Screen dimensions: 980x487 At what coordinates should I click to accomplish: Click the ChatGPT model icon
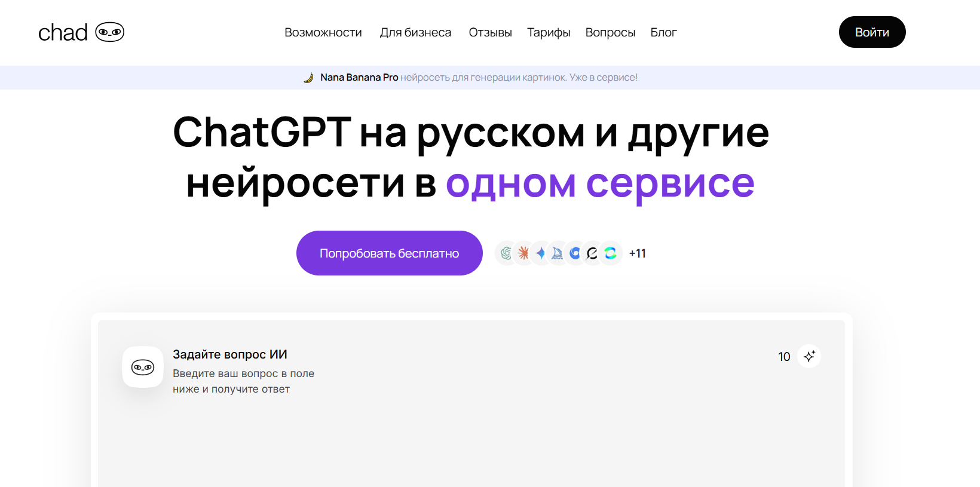pyautogui.click(x=506, y=253)
